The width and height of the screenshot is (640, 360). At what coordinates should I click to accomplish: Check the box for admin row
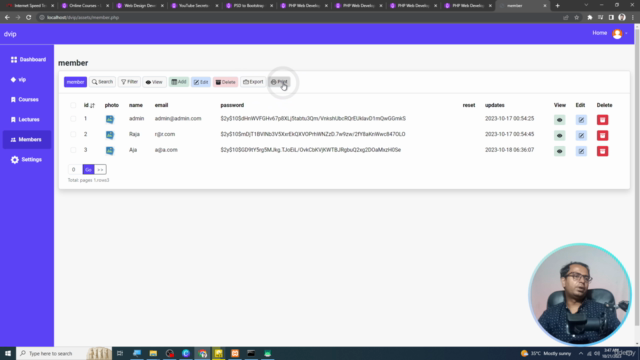[x=73, y=119]
